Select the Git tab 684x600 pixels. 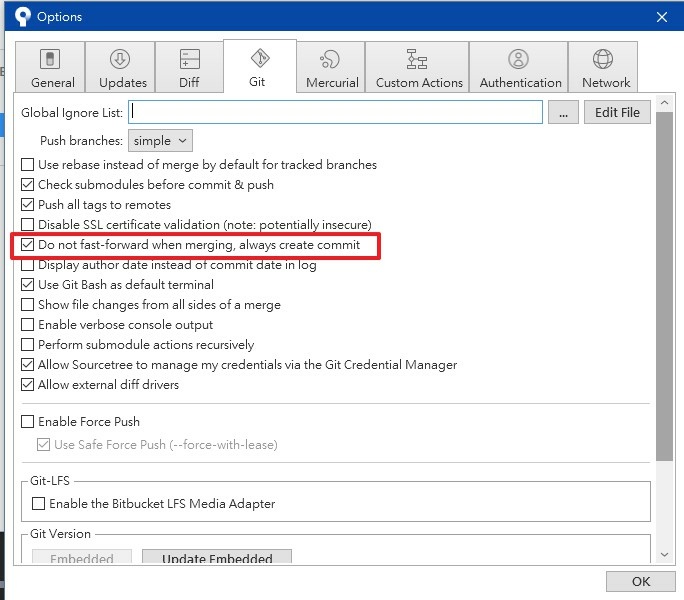tap(260, 66)
